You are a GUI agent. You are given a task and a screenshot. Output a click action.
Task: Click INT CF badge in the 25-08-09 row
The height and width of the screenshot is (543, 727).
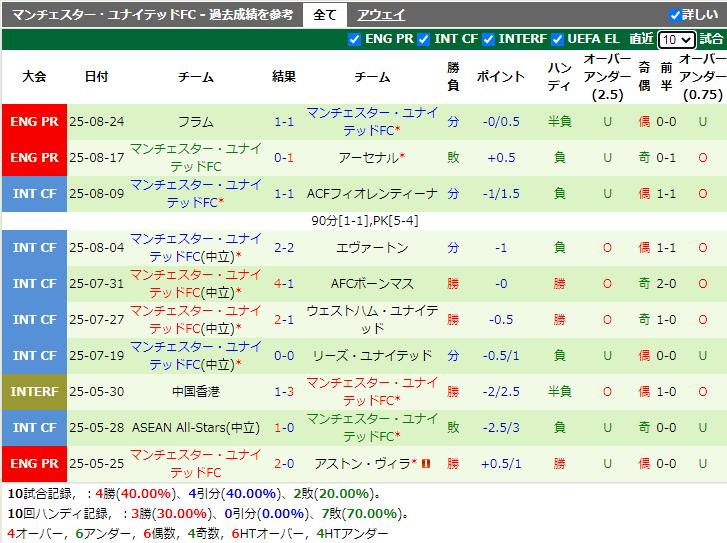(34, 193)
